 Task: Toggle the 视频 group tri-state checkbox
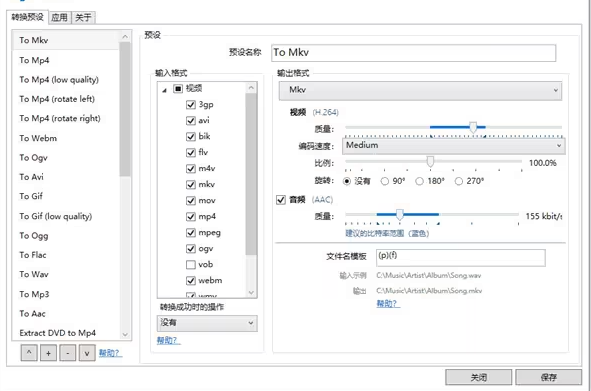178,89
